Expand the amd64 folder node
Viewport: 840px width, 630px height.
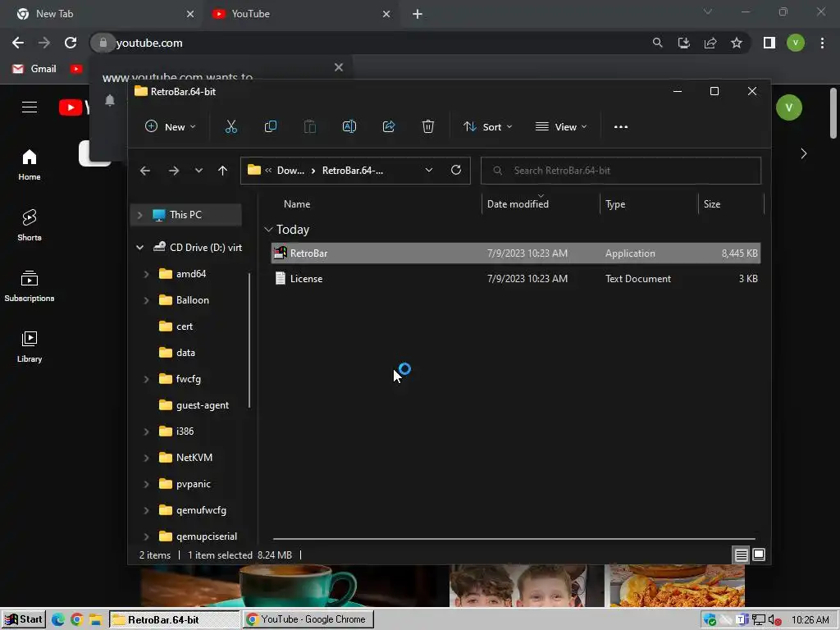[146, 274]
